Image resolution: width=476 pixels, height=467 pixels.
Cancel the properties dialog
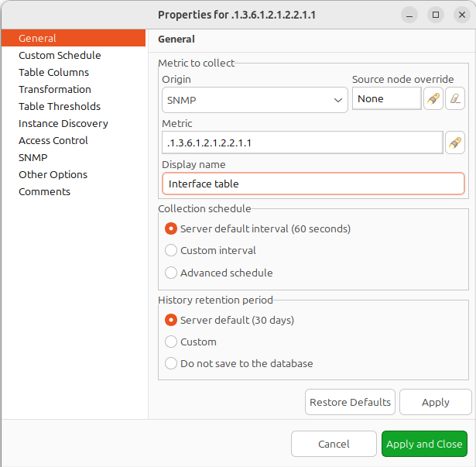click(x=334, y=444)
